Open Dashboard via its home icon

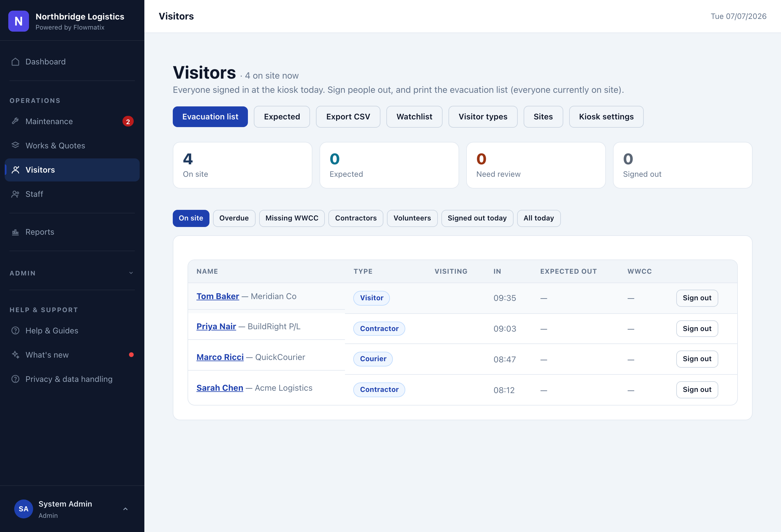[x=15, y=62]
